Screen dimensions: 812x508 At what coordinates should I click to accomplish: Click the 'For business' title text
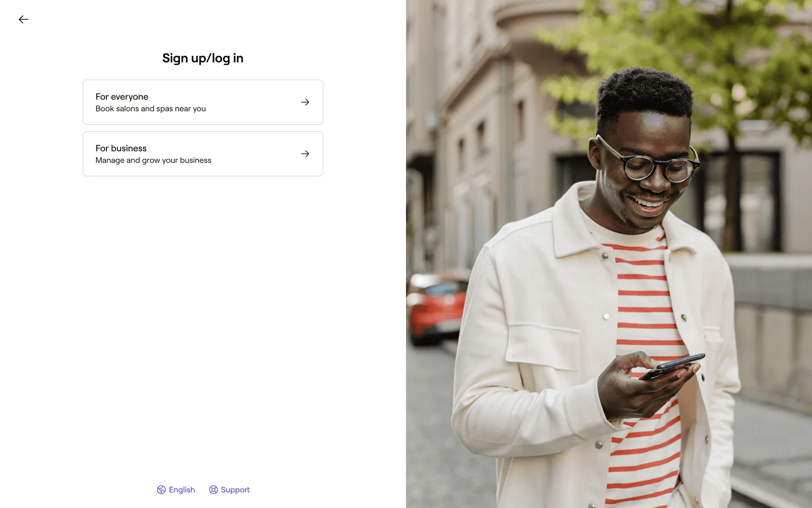tap(121, 149)
